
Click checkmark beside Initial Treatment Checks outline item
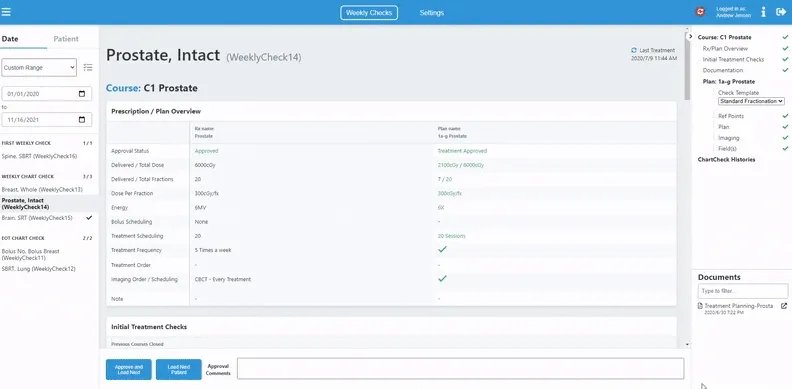click(785, 59)
